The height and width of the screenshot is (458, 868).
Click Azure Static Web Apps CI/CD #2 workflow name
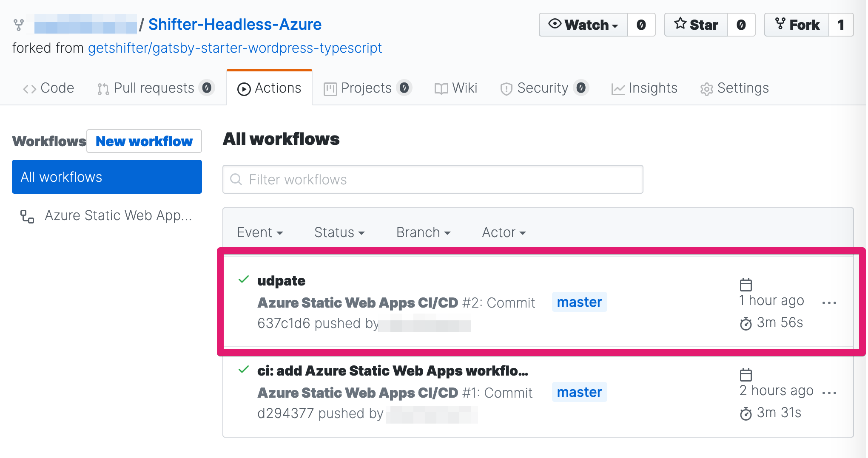[x=358, y=303]
